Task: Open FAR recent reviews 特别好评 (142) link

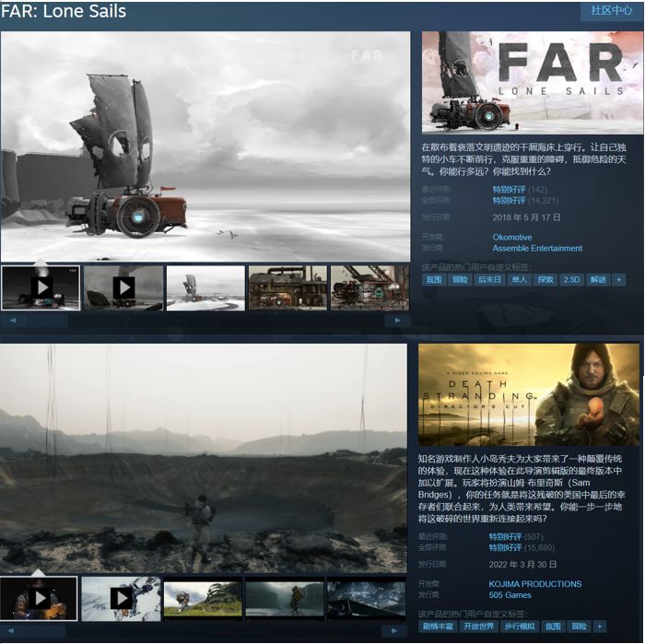Action: (520, 190)
